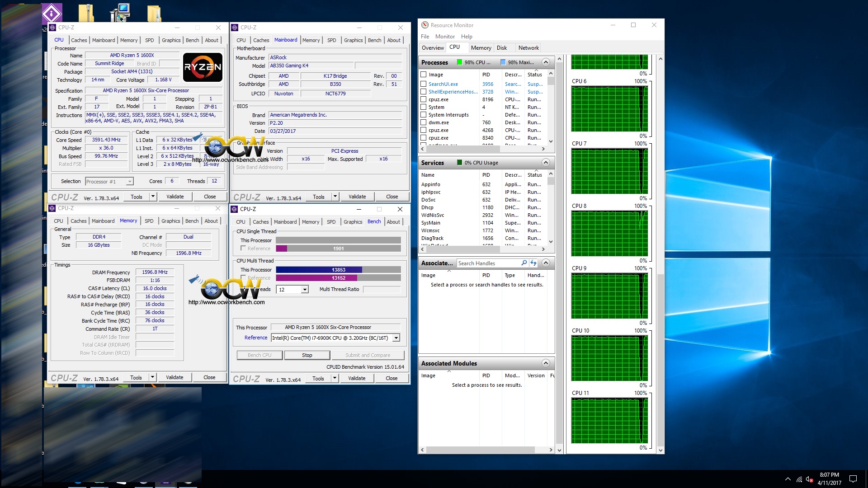Open the volume tray icon
This screenshot has width=868, height=488.
[x=810, y=479]
